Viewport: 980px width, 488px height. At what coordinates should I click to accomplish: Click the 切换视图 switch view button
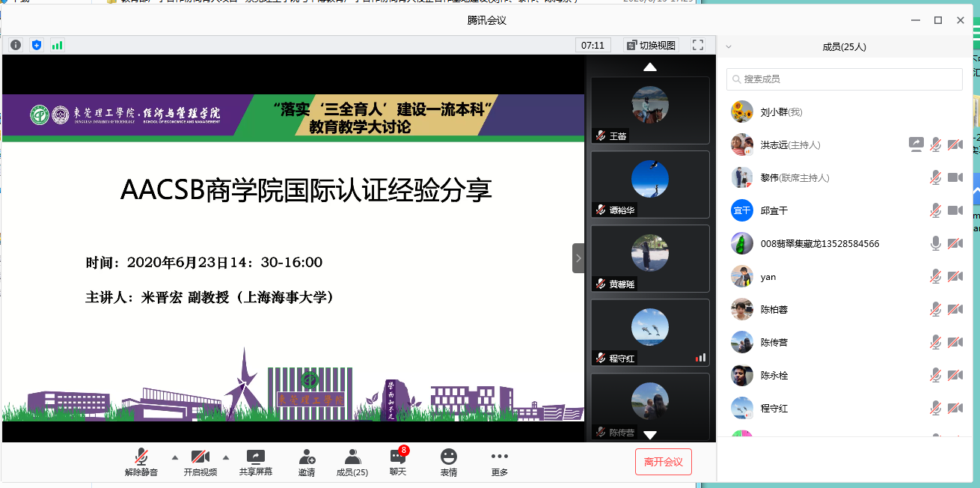(651, 45)
